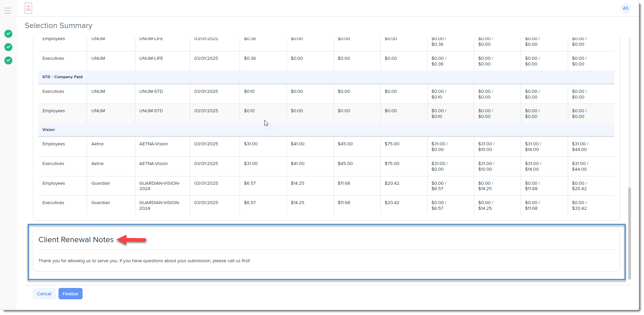The width and height of the screenshot is (644, 315).
Task: Open the hamburger menu in top-left corner
Action: click(8, 10)
